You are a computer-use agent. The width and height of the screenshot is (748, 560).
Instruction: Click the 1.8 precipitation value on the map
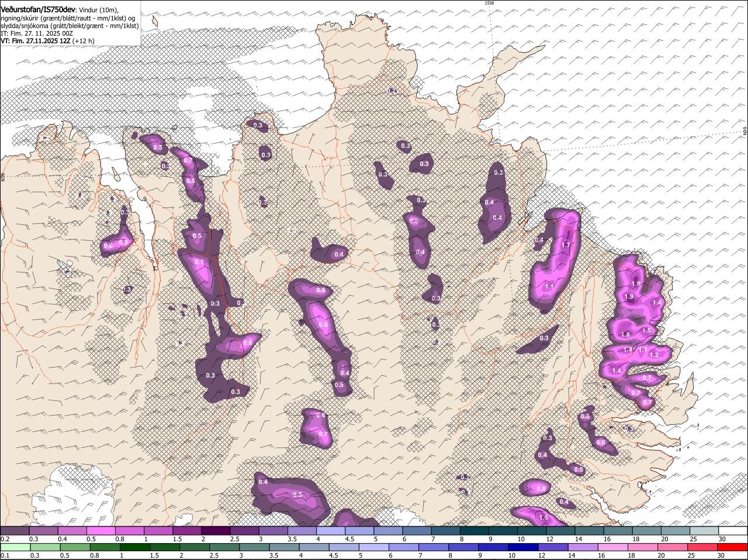point(626,334)
